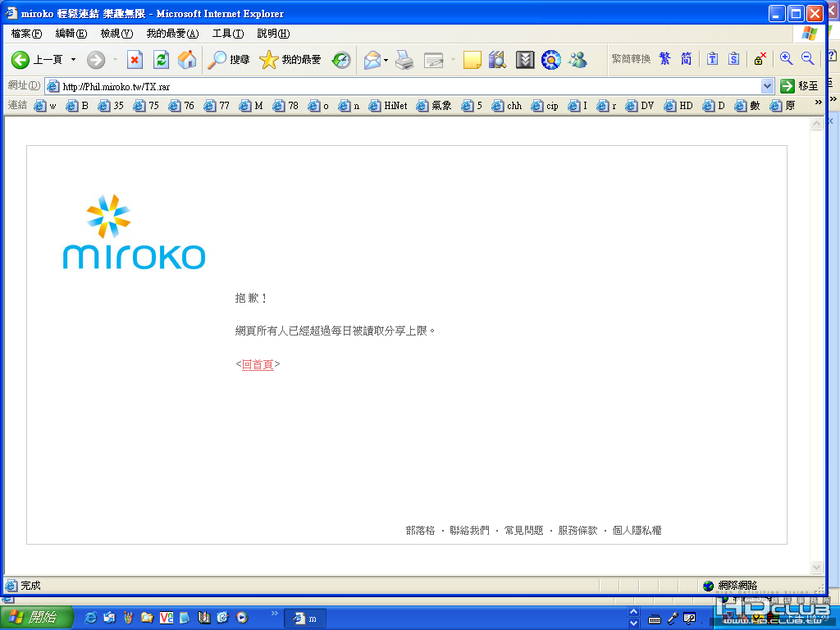Open the 搜尋 search pane
Screen dimensions: 840x630
pos(229,59)
